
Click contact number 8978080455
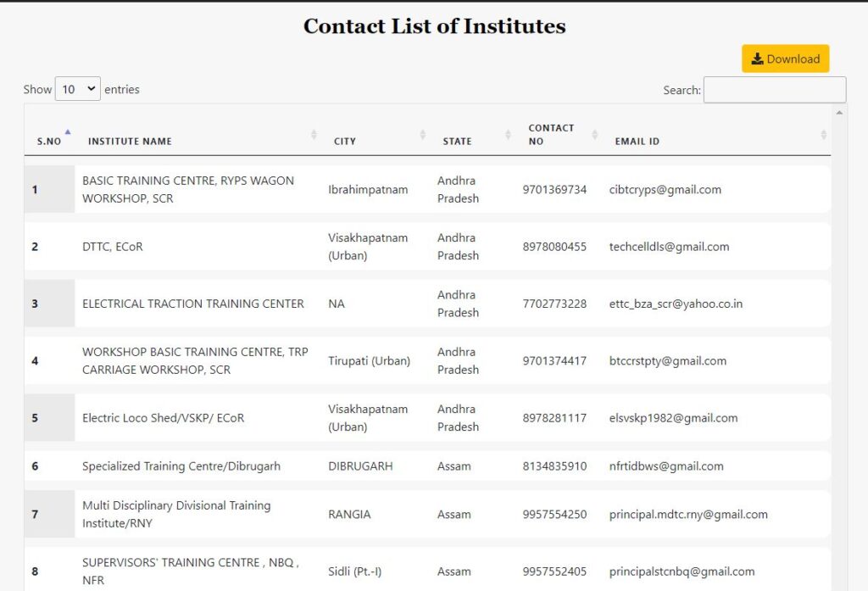(554, 247)
